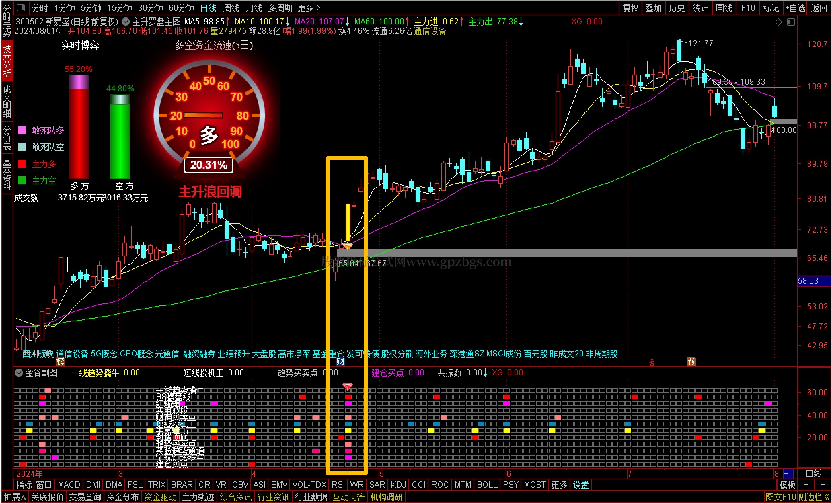This screenshot has width=831, height=504.
Task: Add stock via +自选 button
Action: pyautogui.click(x=795, y=8)
